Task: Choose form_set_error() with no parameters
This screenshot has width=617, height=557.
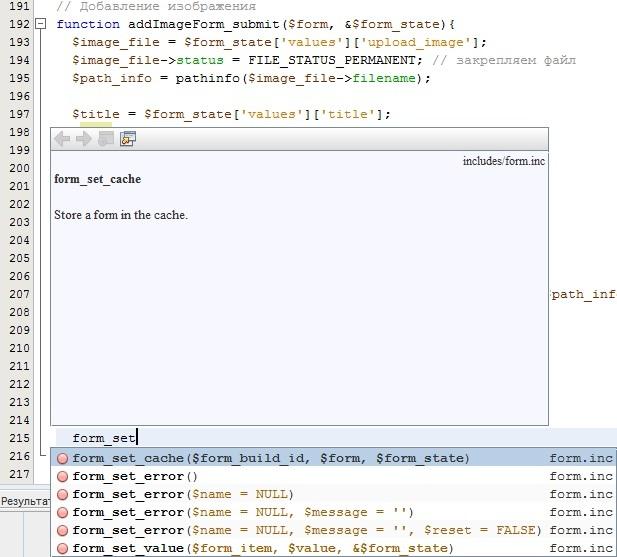Action: click(135, 476)
